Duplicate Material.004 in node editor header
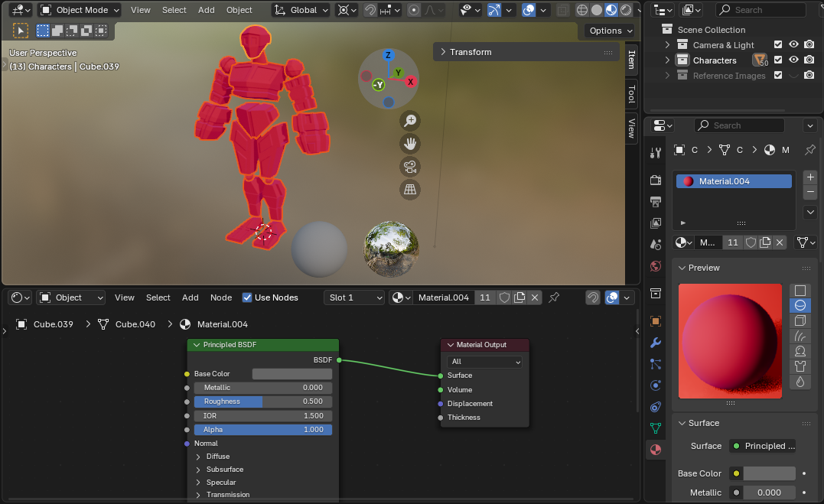824x504 pixels. pyautogui.click(x=519, y=298)
